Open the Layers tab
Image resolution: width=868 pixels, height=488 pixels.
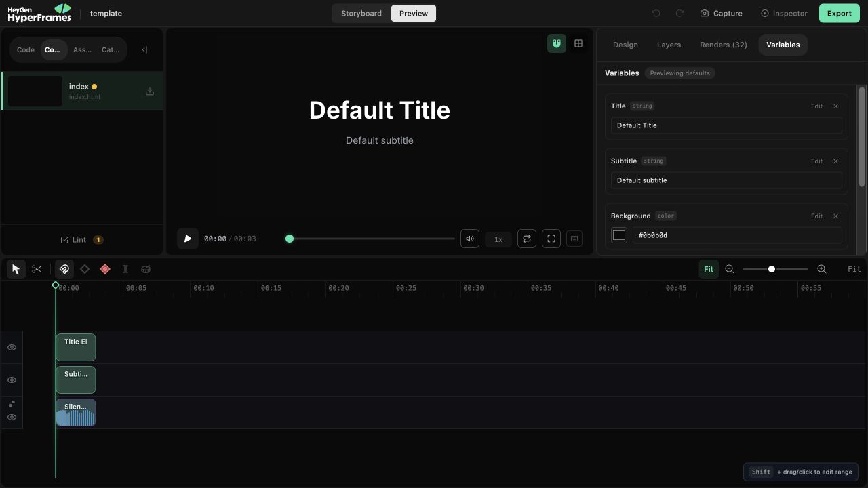tap(669, 45)
